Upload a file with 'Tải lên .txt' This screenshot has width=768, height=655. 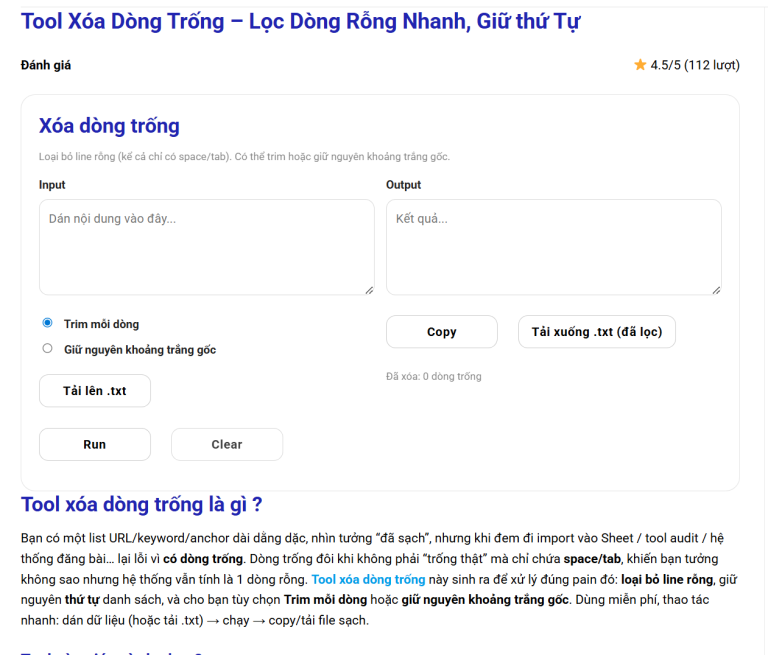[x=95, y=390]
